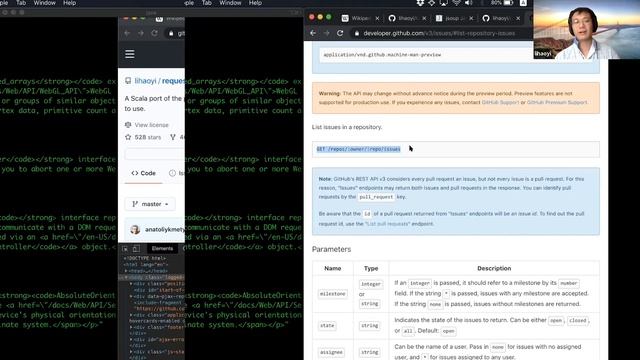Select the Code tab in repo navigation

(x=143, y=173)
